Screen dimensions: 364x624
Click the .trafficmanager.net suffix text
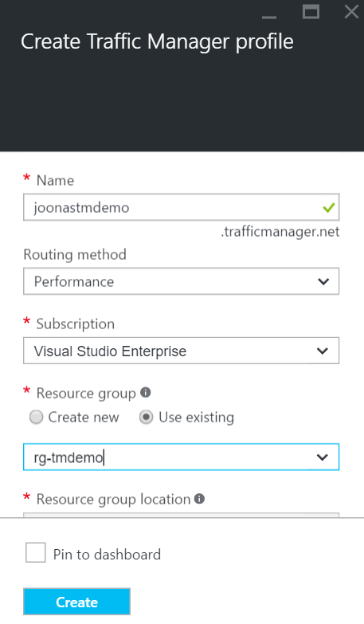click(280, 232)
